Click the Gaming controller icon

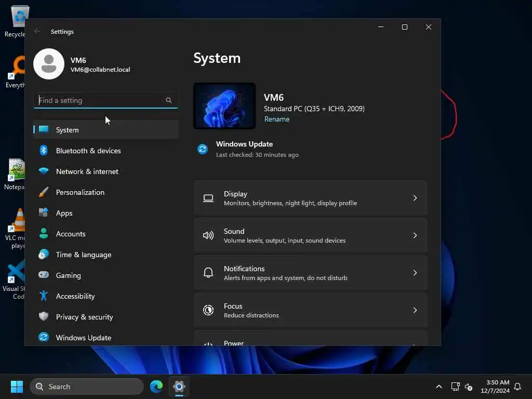tap(44, 275)
